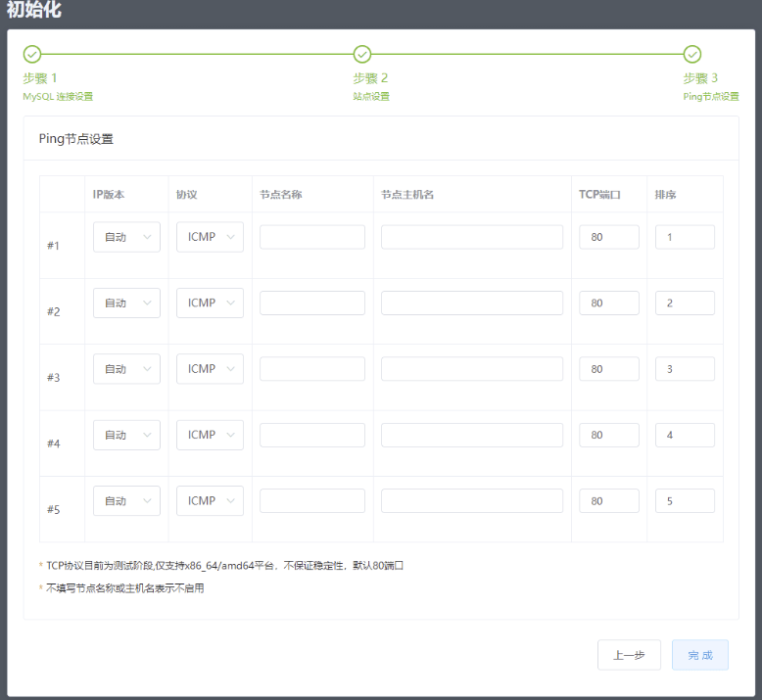
Task: Open the IP版本 dropdown in row #3
Action: [x=126, y=369]
